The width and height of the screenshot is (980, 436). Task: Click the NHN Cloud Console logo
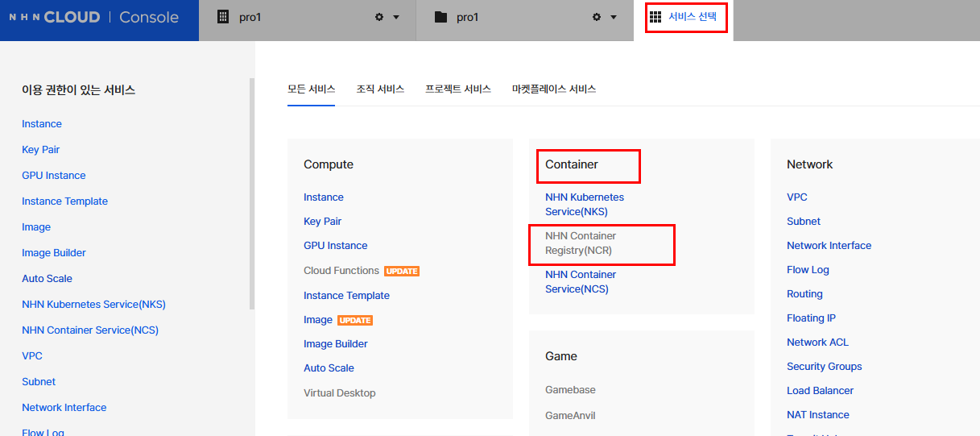(x=93, y=17)
